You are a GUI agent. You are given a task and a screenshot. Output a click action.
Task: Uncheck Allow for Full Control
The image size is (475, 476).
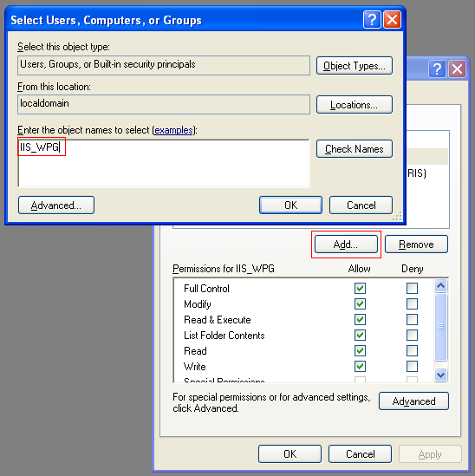click(360, 288)
